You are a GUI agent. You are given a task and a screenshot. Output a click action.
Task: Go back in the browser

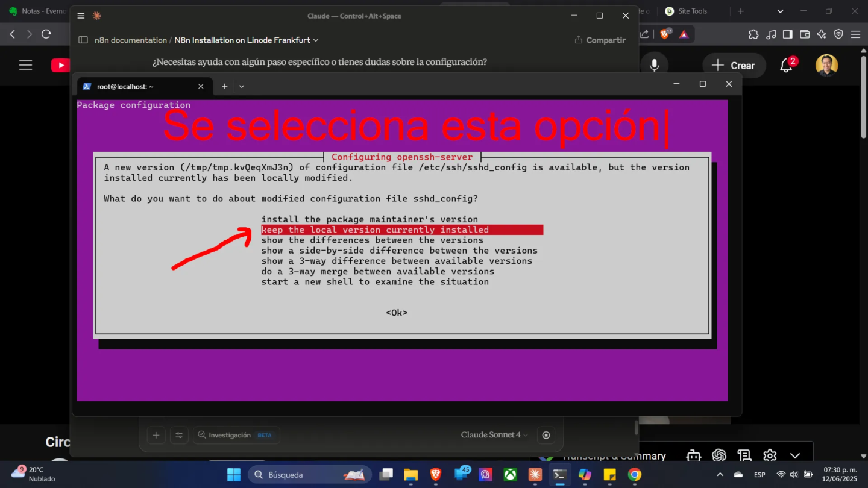[x=13, y=34]
